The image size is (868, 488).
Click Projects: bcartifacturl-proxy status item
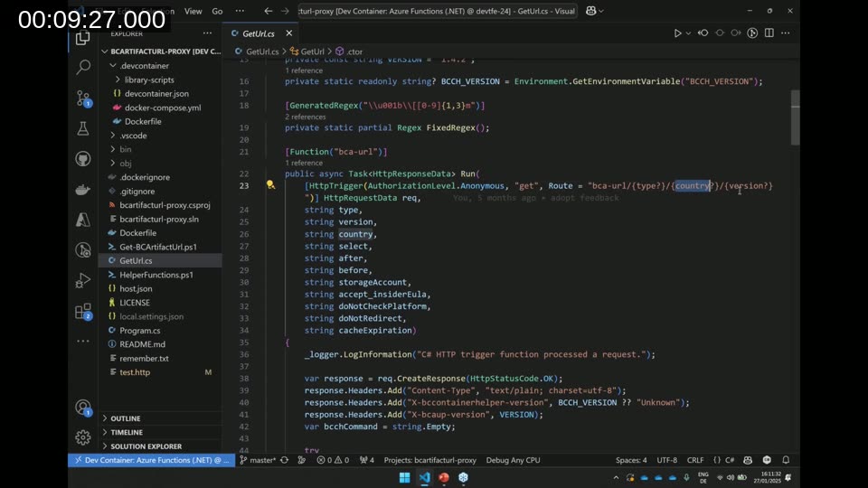pyautogui.click(x=430, y=460)
